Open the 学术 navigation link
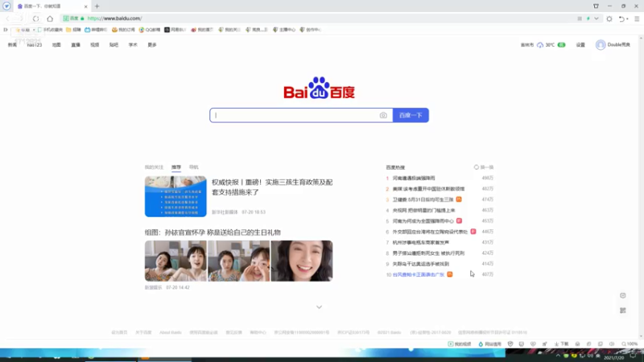This screenshot has height=362, width=644. click(x=133, y=45)
